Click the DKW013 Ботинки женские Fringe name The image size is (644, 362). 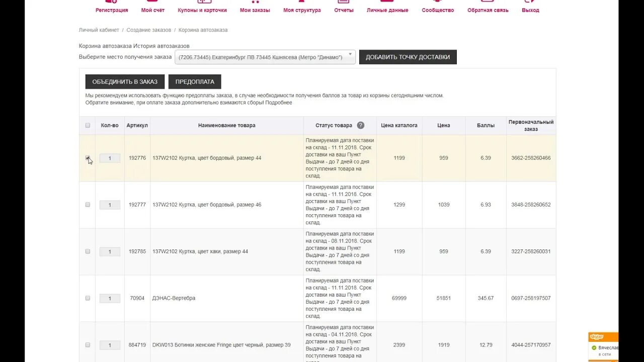point(221,345)
